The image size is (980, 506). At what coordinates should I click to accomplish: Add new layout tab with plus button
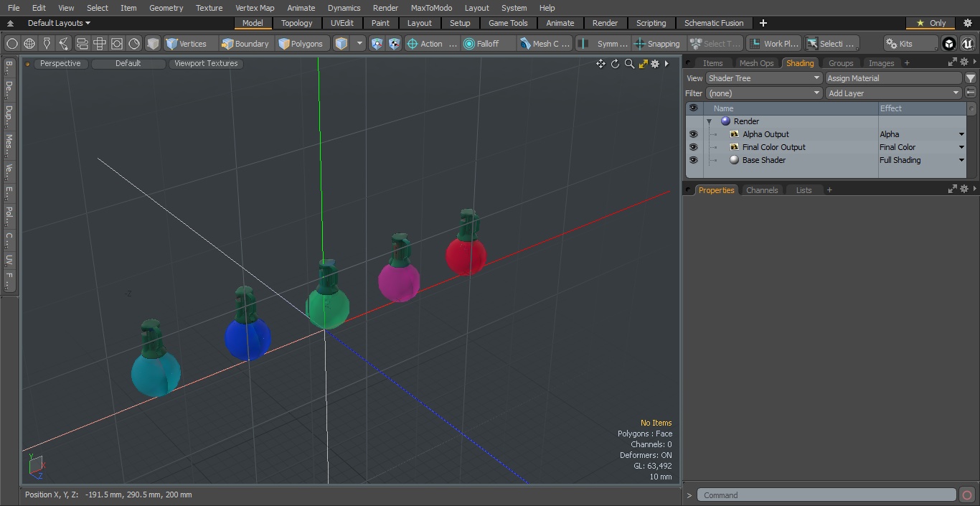tap(763, 23)
